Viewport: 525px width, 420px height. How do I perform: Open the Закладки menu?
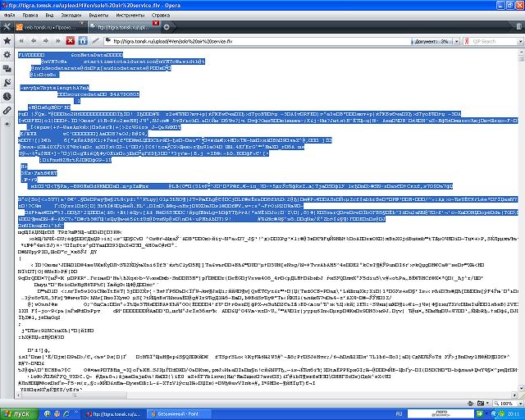coord(71,15)
